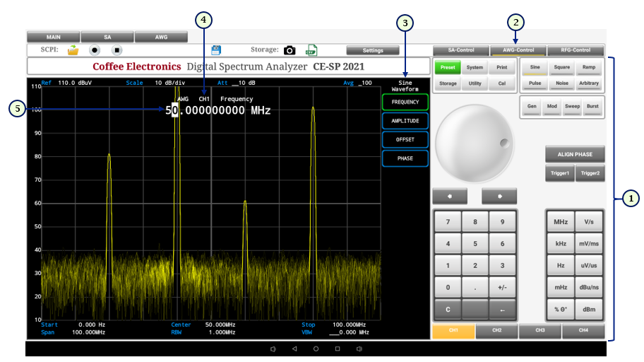644x362 pixels.
Task: Click the blue floppy disk save icon
Action: (216, 50)
